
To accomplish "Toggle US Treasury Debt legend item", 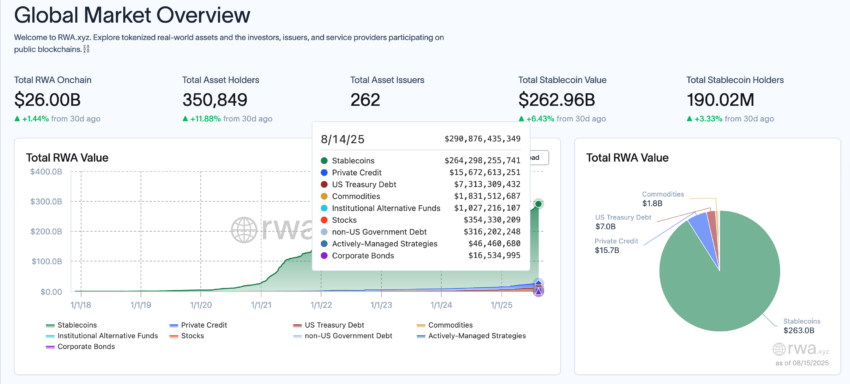I will [328, 325].
